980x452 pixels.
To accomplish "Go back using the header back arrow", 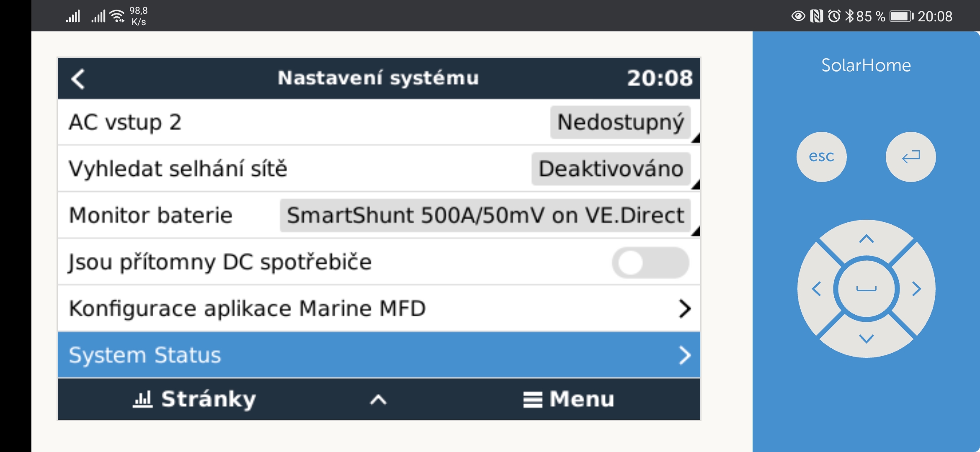I will 78,79.
